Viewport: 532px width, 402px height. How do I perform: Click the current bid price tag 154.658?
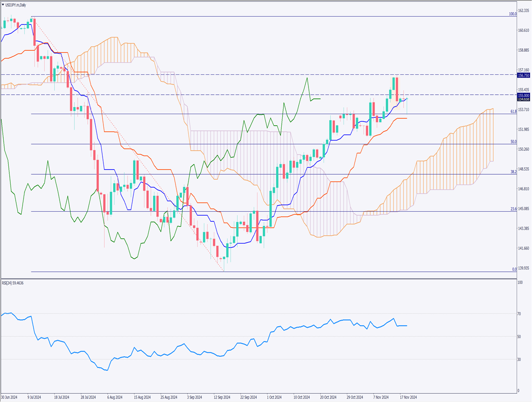pyautogui.click(x=524, y=98)
